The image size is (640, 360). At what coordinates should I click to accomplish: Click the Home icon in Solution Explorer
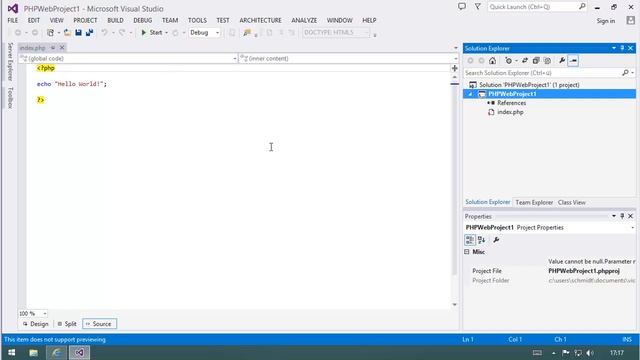pyautogui.click(x=493, y=60)
